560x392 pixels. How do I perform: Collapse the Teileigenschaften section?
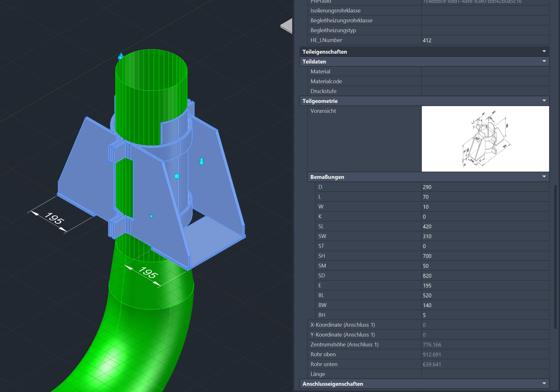click(x=544, y=51)
